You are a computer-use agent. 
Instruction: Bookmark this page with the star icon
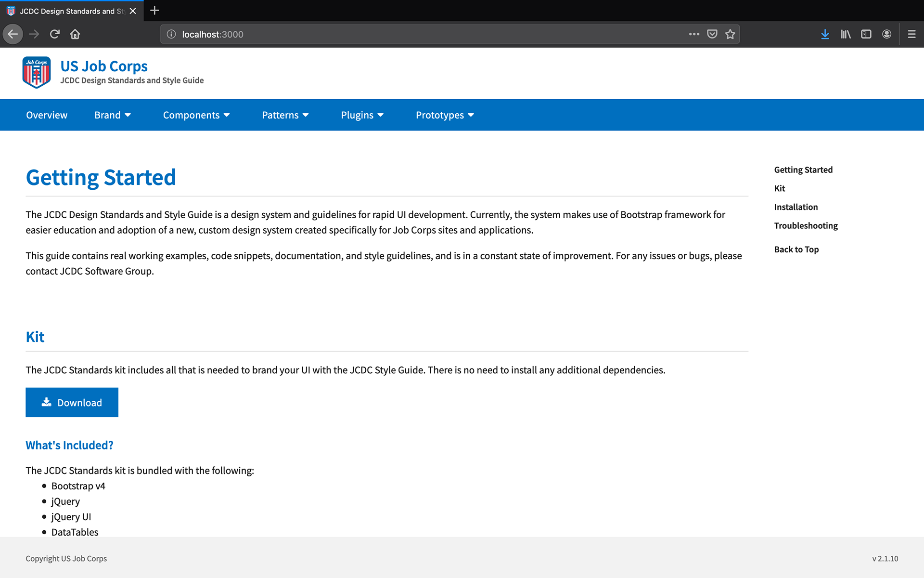[x=731, y=34]
